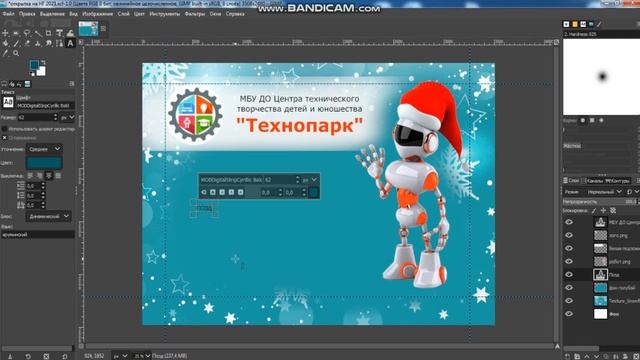Select the Unified Transform tool
Image resolution: width=640 pixels, height=360 pixels.
59,33
